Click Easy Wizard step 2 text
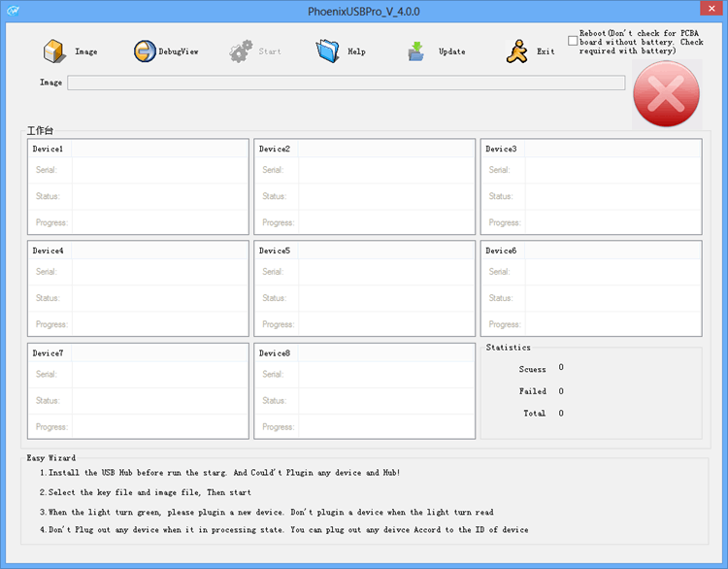This screenshot has width=728, height=569. coord(145,492)
